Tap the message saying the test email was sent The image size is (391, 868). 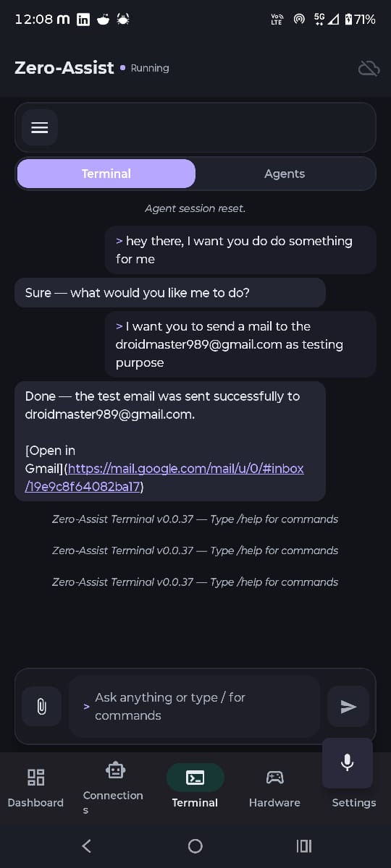click(x=170, y=441)
